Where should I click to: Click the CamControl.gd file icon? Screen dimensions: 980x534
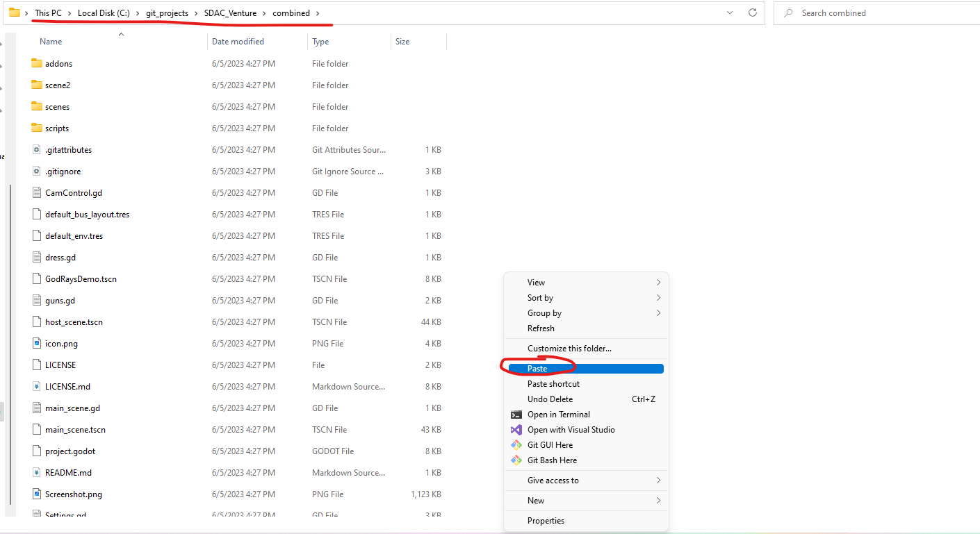(x=37, y=192)
